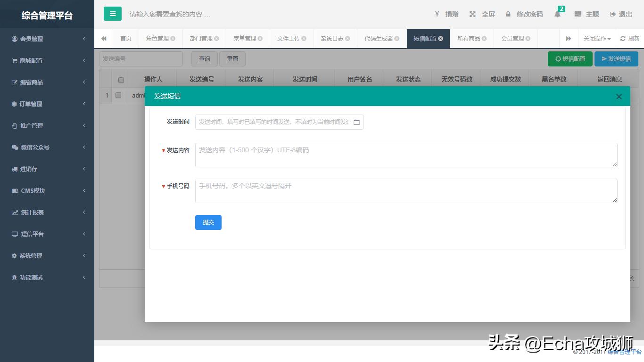The image size is (644, 362).
Task: Click the 主题 theme icon
Action: (x=578, y=14)
